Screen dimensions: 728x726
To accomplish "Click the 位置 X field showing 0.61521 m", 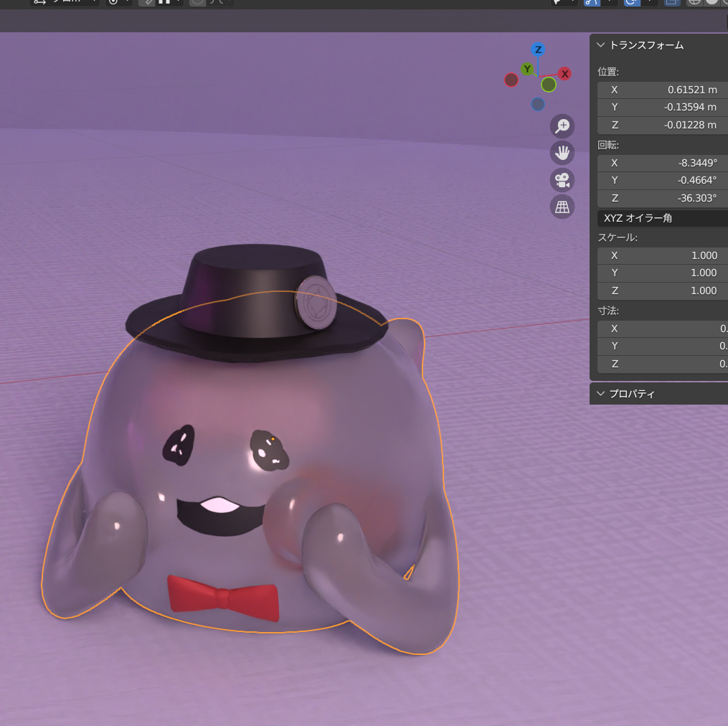I will click(663, 90).
